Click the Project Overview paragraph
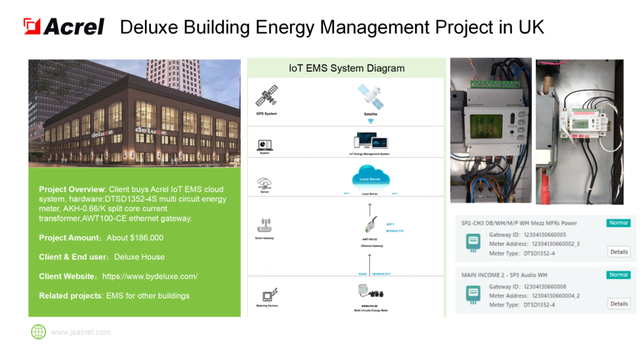 [x=133, y=204]
